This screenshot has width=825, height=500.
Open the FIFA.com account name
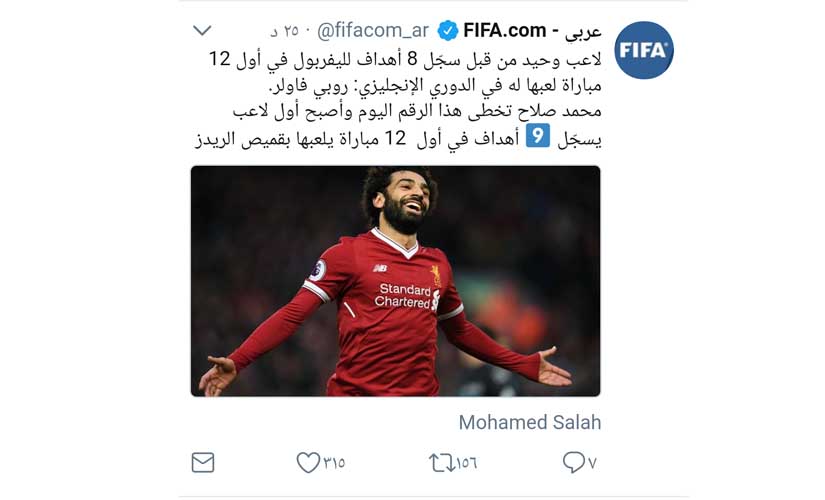click(504, 31)
